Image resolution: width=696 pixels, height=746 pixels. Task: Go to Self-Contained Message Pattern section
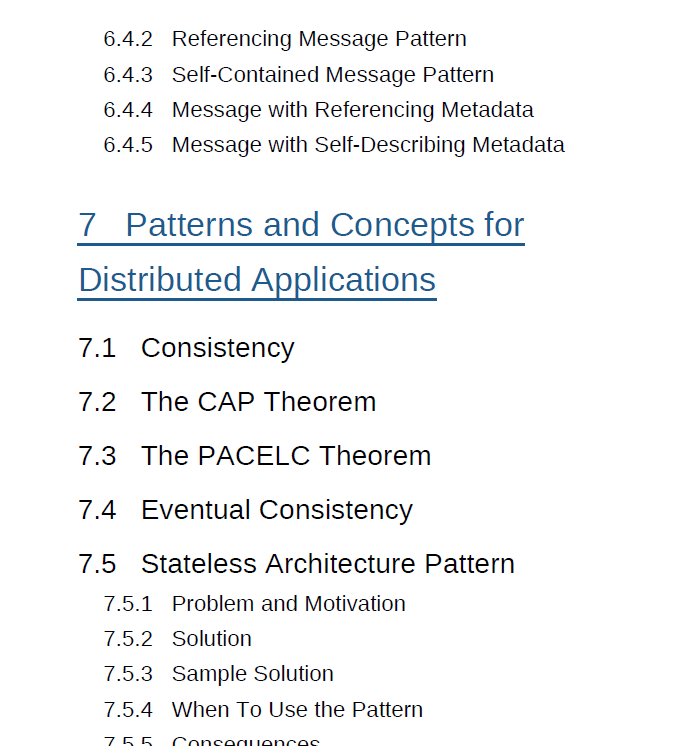point(332,75)
